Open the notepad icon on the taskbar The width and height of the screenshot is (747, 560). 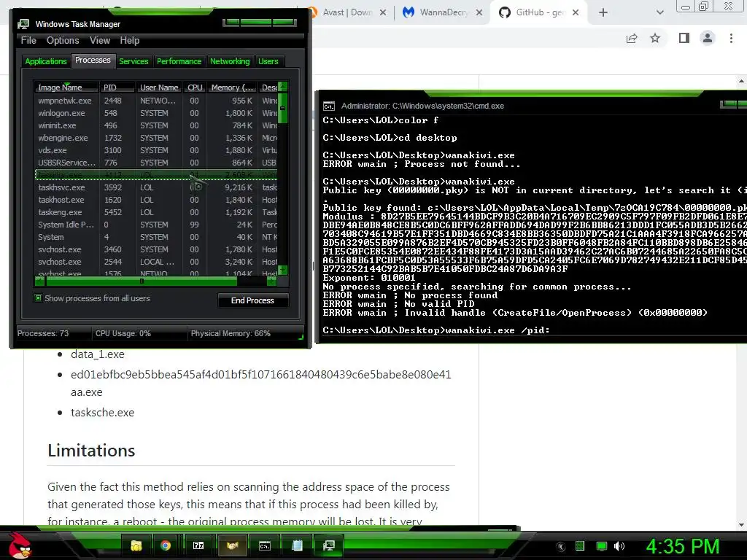pos(297,545)
